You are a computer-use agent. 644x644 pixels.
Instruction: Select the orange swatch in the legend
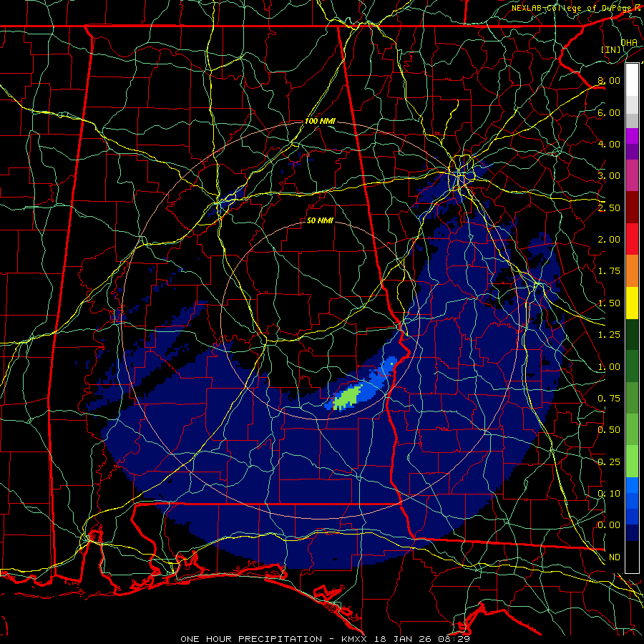(632, 271)
